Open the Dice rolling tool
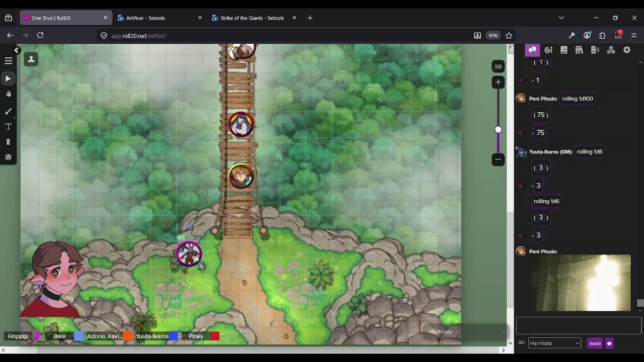This screenshot has height=362, width=644. [8, 157]
